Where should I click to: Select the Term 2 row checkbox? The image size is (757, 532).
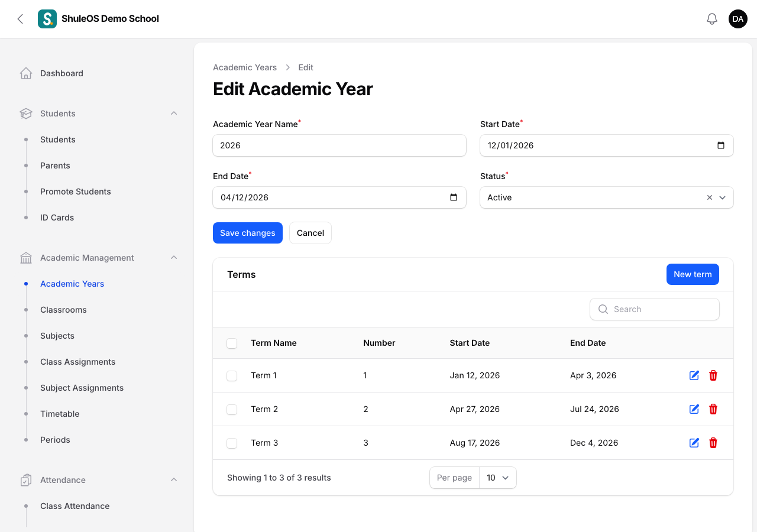tap(232, 410)
